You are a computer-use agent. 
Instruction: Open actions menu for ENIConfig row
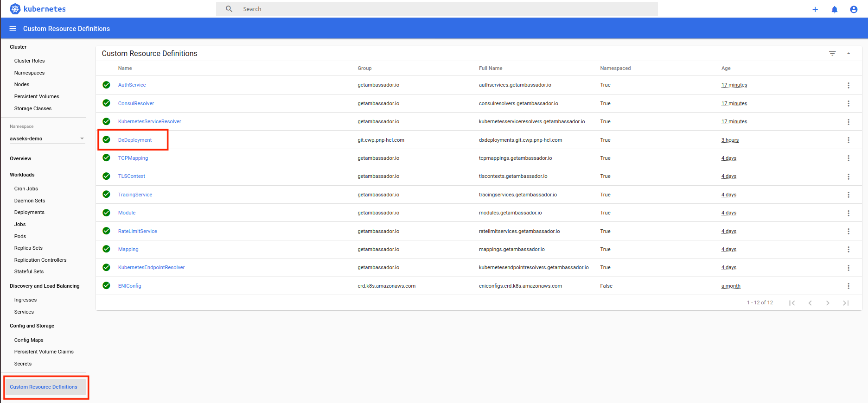[x=849, y=286]
